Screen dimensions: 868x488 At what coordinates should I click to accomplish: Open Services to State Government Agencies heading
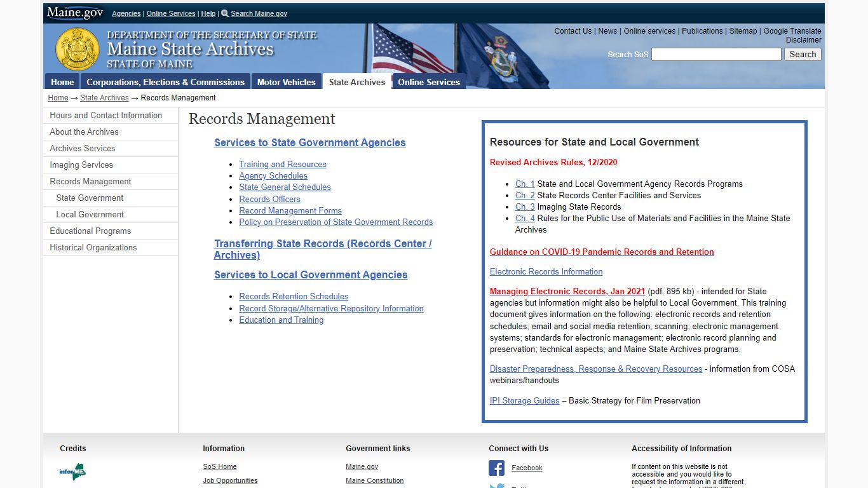310,143
